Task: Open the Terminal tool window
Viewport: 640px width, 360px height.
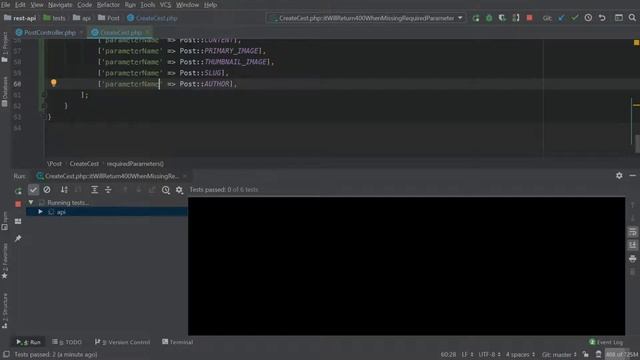Action: coord(177,342)
